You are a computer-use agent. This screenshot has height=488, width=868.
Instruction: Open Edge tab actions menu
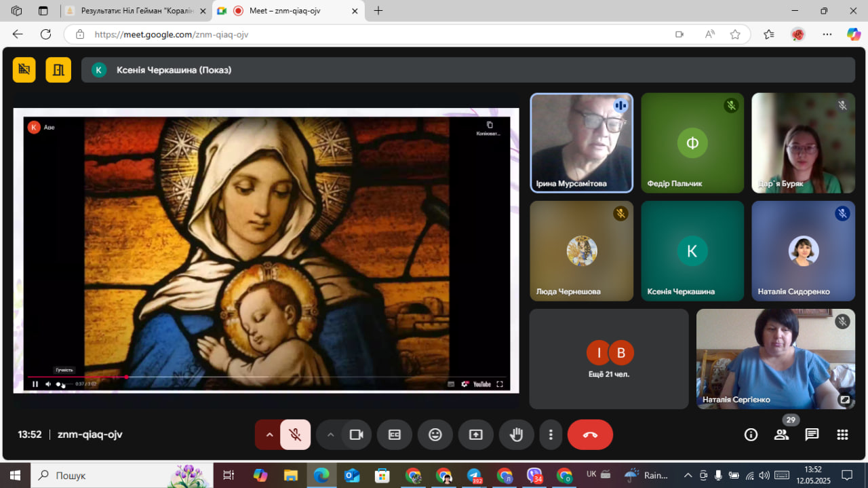(43, 11)
